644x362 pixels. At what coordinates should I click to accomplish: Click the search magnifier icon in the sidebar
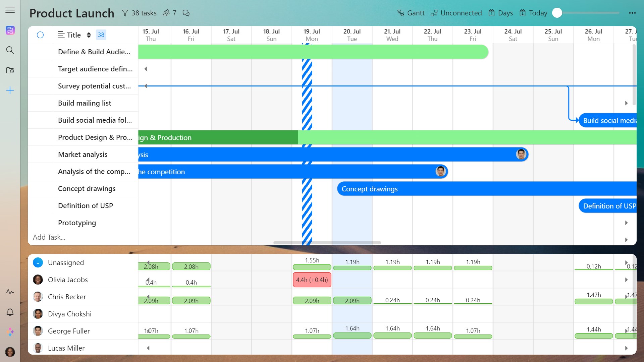[10, 50]
